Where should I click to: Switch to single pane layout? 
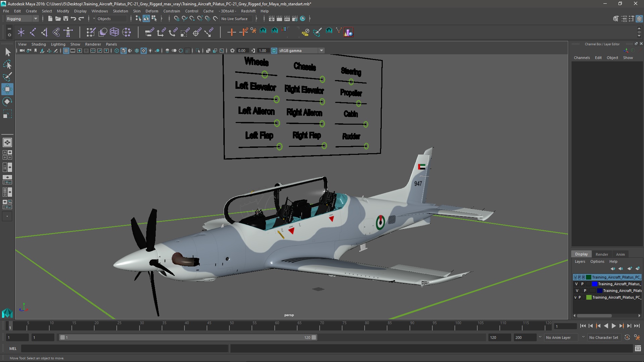coord(7,142)
